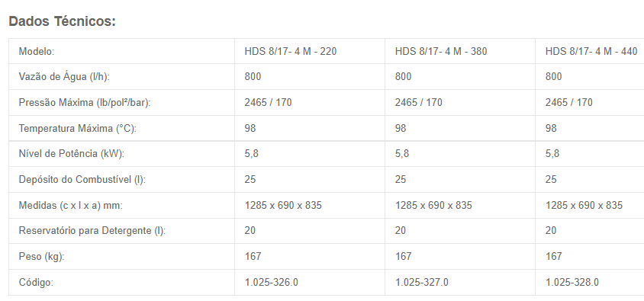Click the Vazão de Água (l/h) label
Screen dimensions: 644x301
[64, 77]
